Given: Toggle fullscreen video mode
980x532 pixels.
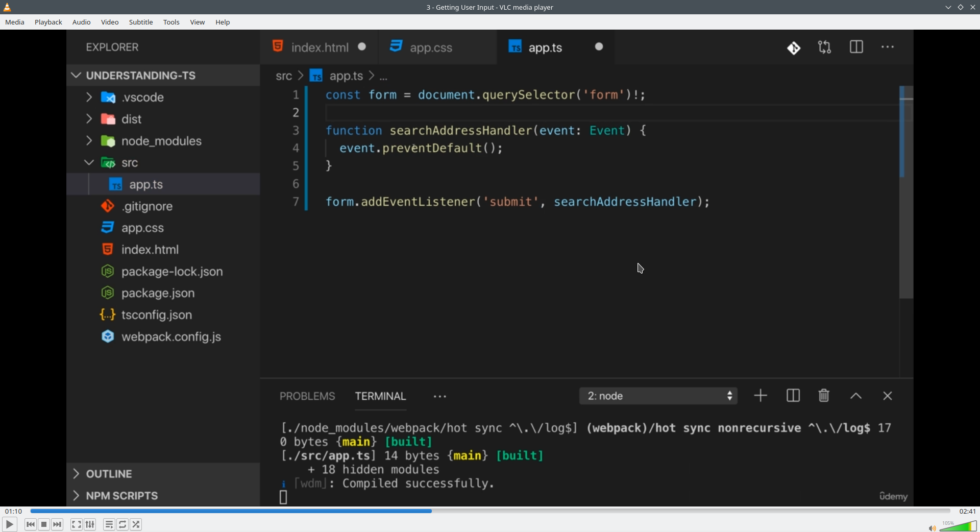Looking at the screenshot, I should tap(77, 524).
